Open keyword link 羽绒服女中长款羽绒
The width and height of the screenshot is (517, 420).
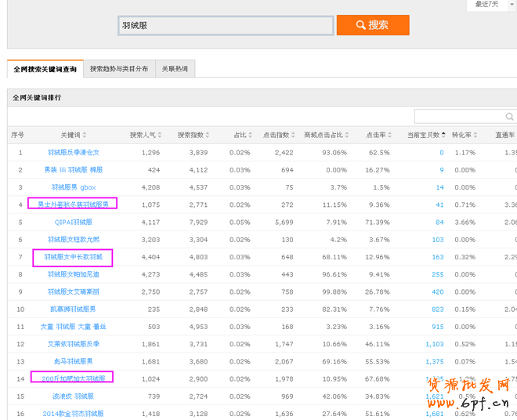[x=73, y=256]
